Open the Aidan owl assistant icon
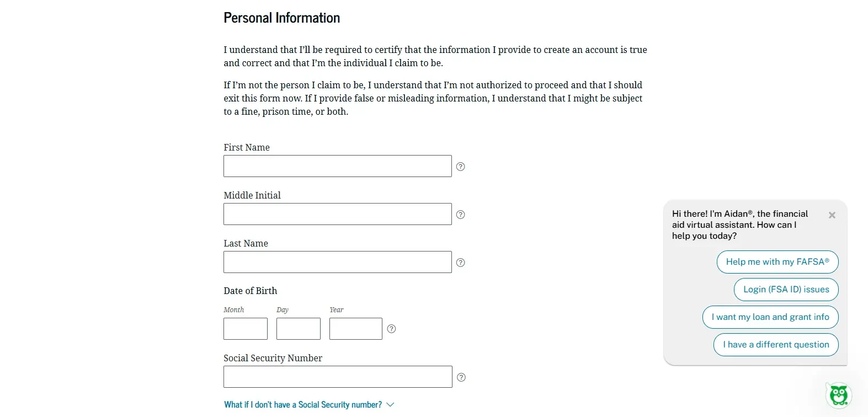The width and height of the screenshot is (868, 417). 839,395
